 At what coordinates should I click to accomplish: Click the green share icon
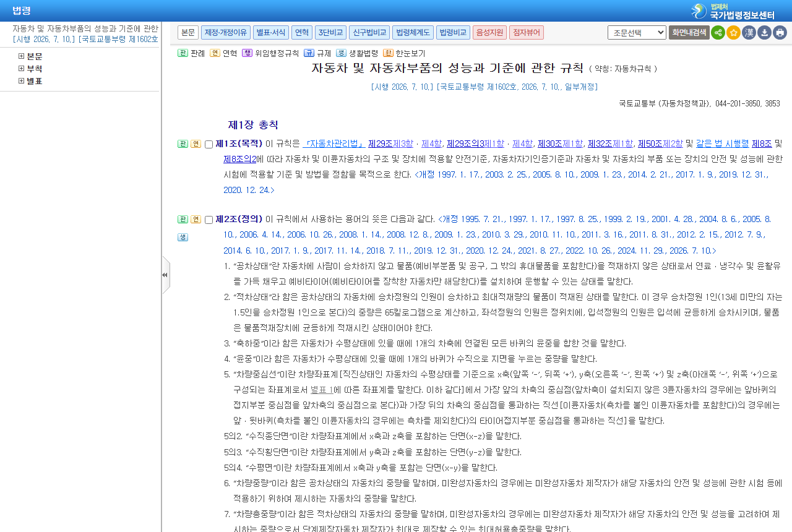tap(718, 33)
